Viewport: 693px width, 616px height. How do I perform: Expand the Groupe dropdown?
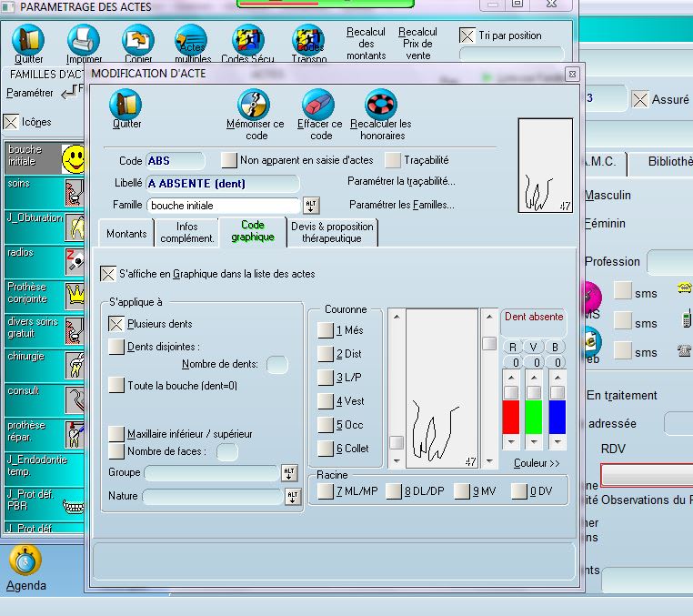point(289,472)
